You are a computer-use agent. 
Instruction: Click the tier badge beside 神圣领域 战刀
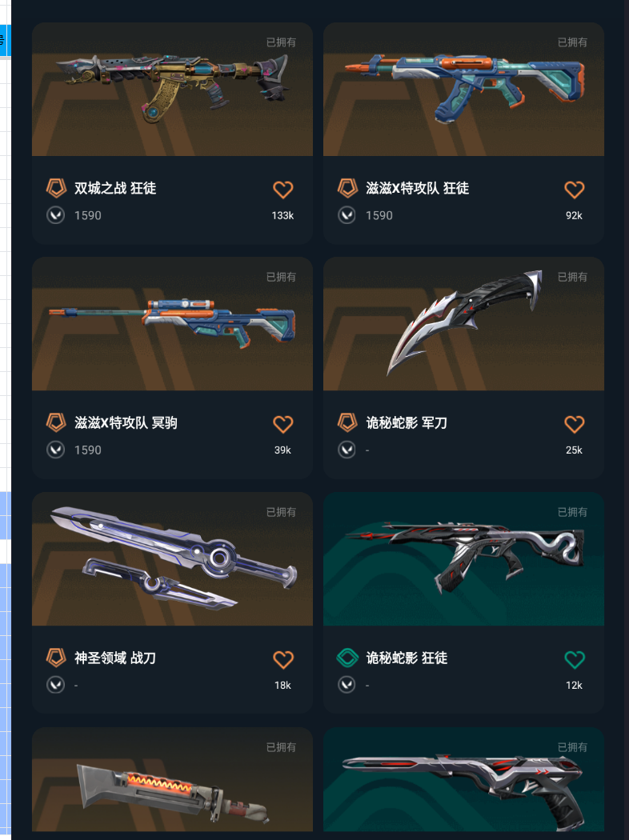point(56,658)
